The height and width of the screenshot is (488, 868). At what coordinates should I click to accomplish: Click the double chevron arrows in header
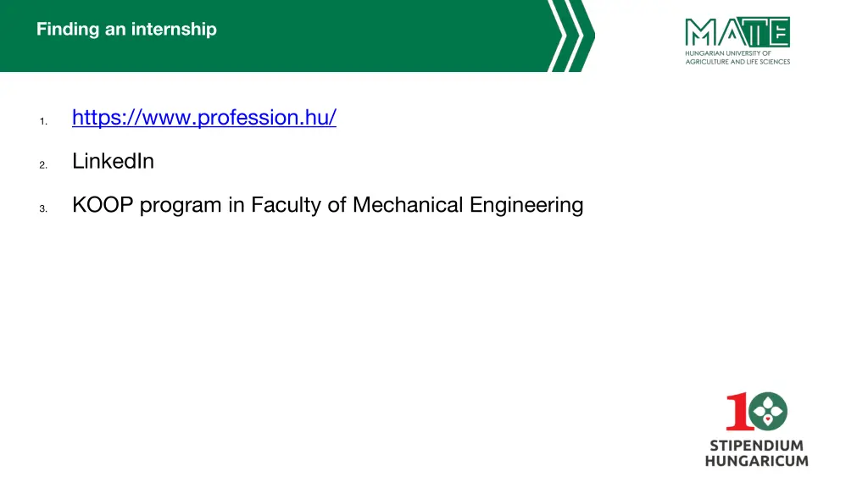point(570,35)
